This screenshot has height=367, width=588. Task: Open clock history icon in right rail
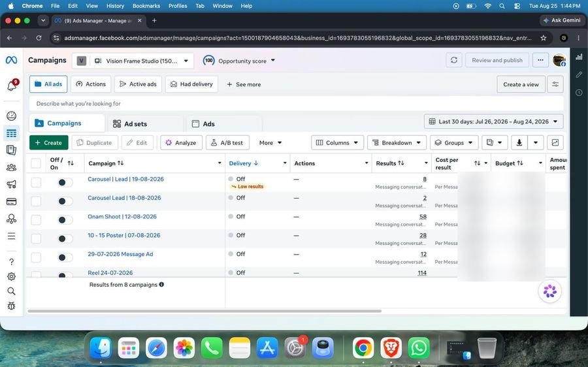579,93
